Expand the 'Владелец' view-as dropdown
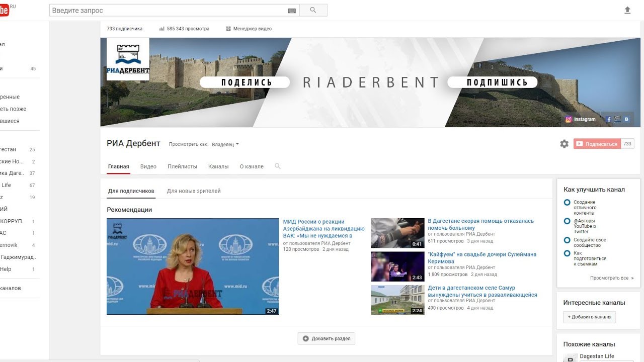644x362 pixels. [x=225, y=144]
